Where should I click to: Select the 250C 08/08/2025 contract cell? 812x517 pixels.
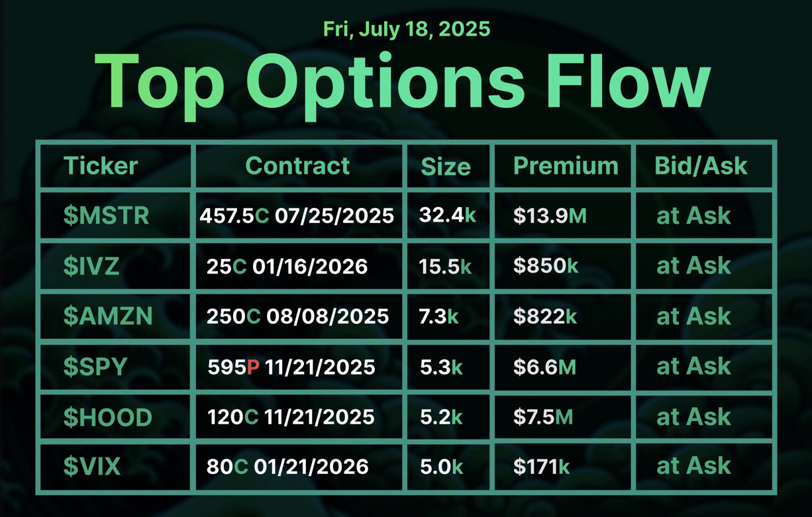point(297,316)
